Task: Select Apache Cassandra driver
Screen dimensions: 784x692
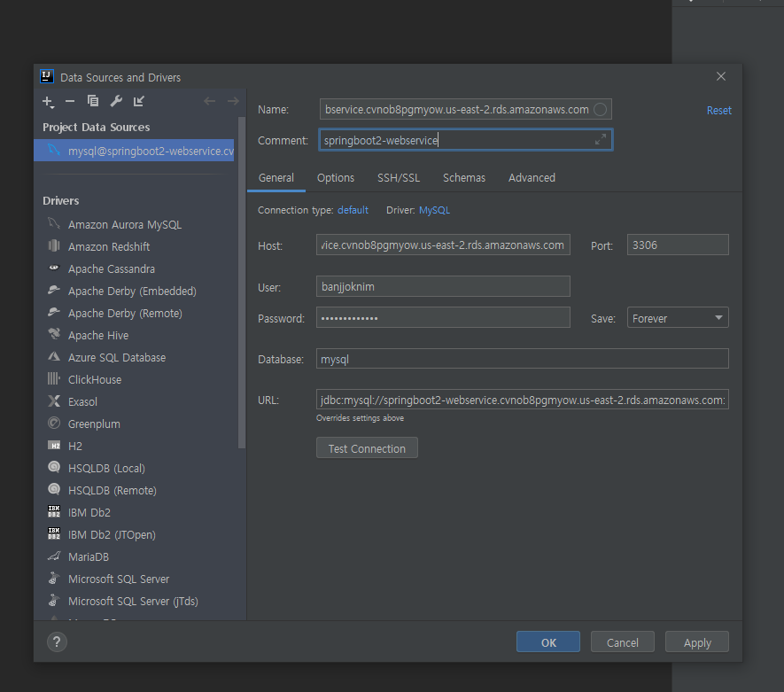Action: click(x=111, y=269)
